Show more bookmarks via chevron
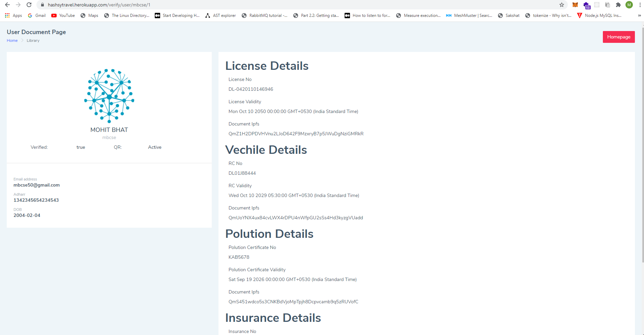644x335 pixels. pyautogui.click(x=639, y=16)
